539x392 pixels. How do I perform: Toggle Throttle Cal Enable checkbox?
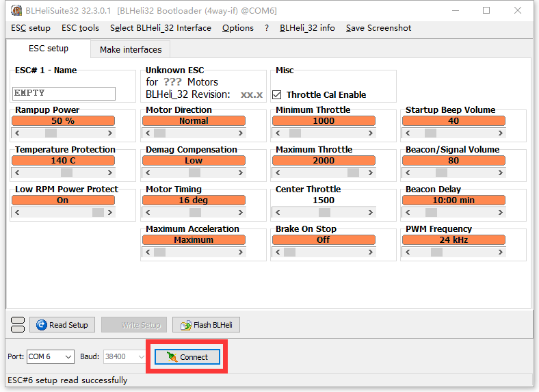click(x=277, y=94)
